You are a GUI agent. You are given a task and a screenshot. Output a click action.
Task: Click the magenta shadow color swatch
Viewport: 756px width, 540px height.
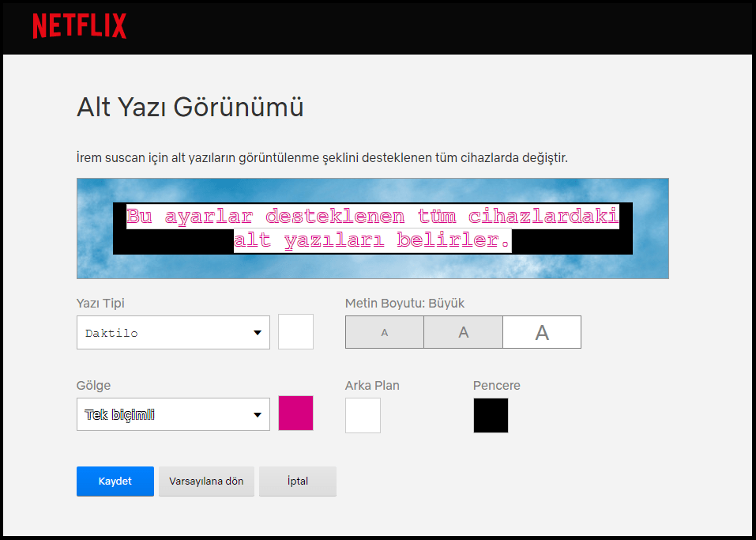pos(295,413)
